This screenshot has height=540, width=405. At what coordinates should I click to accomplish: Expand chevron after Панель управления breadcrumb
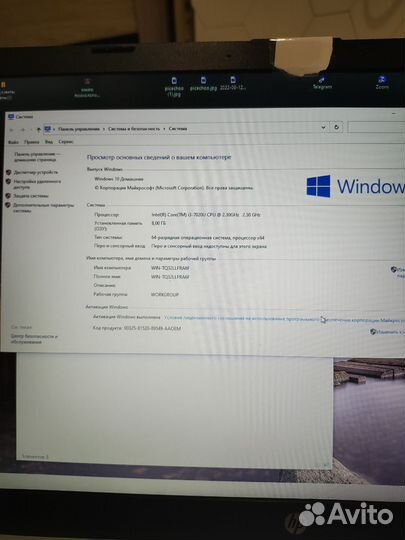click(x=104, y=129)
